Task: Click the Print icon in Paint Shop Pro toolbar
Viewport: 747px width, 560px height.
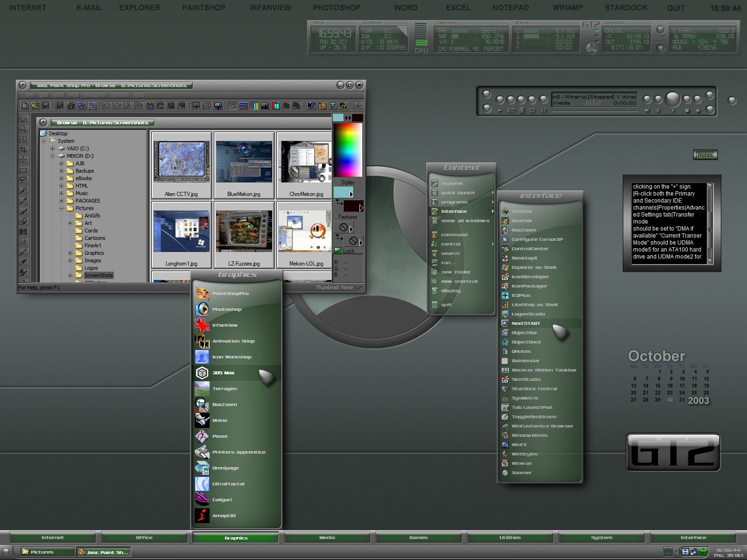Action: 71,106
